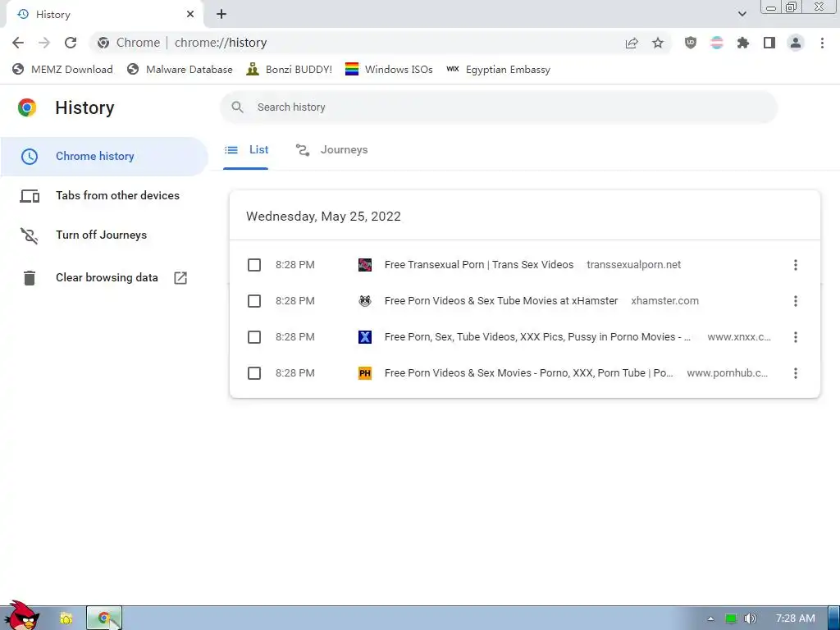The width and height of the screenshot is (840, 630).
Task: Click the magnifier icon in search history
Action: (x=237, y=107)
